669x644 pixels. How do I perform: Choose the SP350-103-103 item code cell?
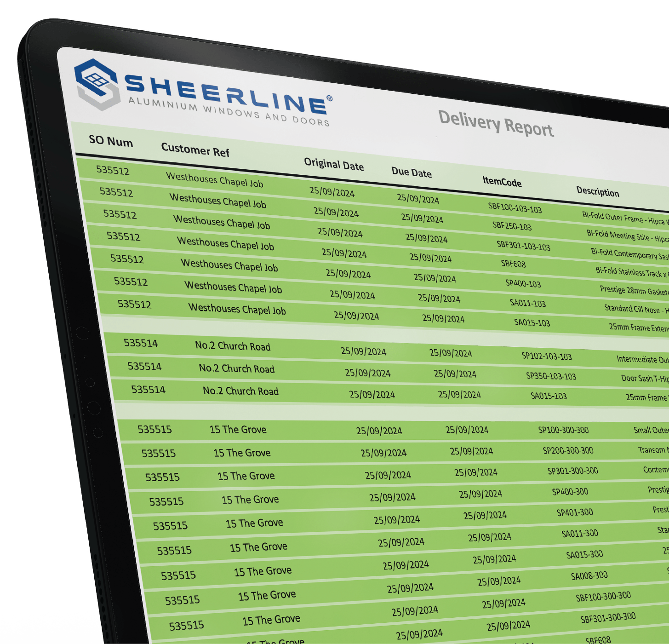click(551, 376)
